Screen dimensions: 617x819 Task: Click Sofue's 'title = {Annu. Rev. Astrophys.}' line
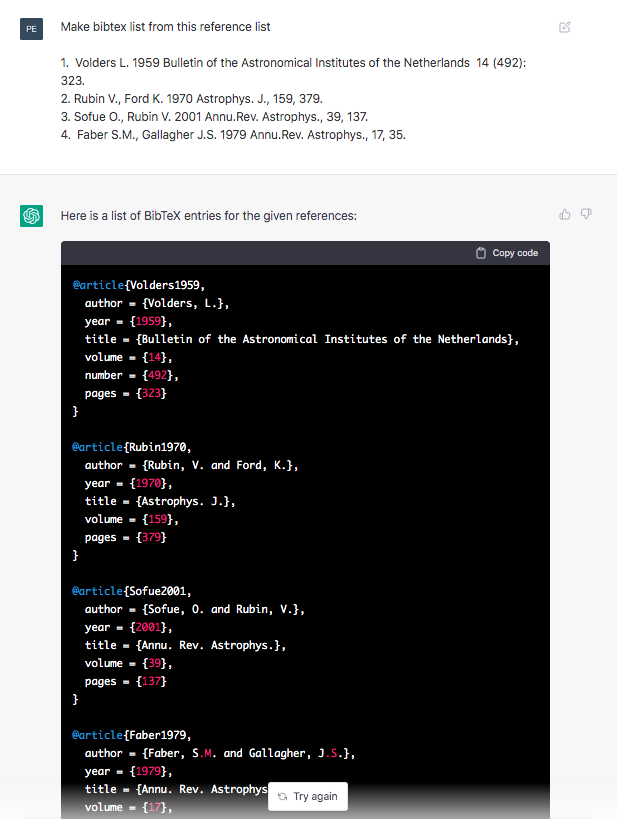click(185, 645)
